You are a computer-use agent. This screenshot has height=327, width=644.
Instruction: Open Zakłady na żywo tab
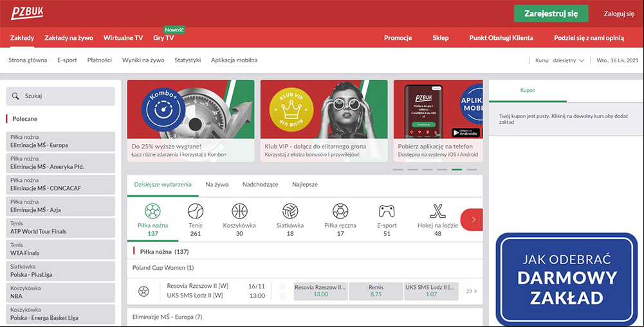pyautogui.click(x=69, y=38)
